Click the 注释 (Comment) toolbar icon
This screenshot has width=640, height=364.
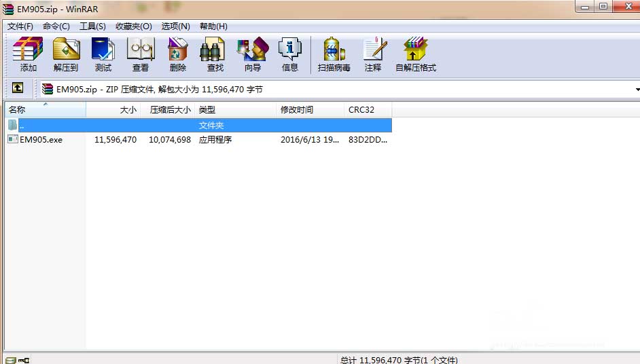[375, 49]
